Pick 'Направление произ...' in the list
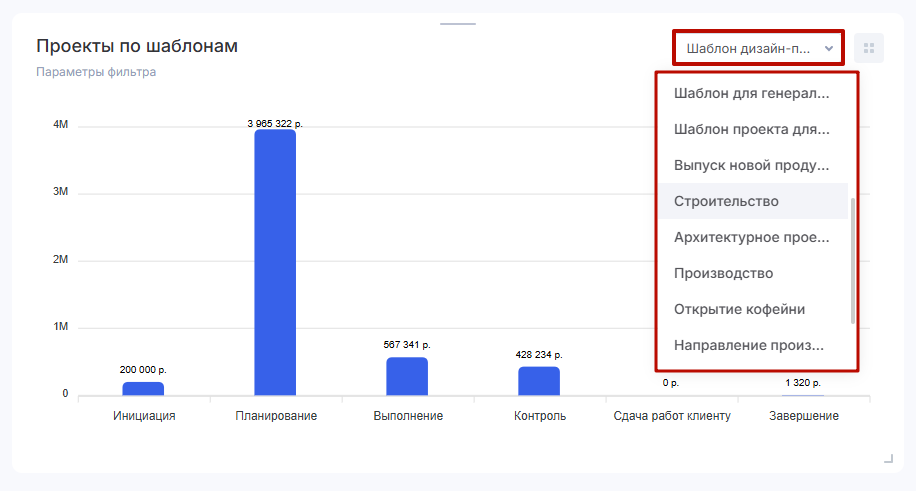This screenshot has height=491, width=916. click(752, 345)
